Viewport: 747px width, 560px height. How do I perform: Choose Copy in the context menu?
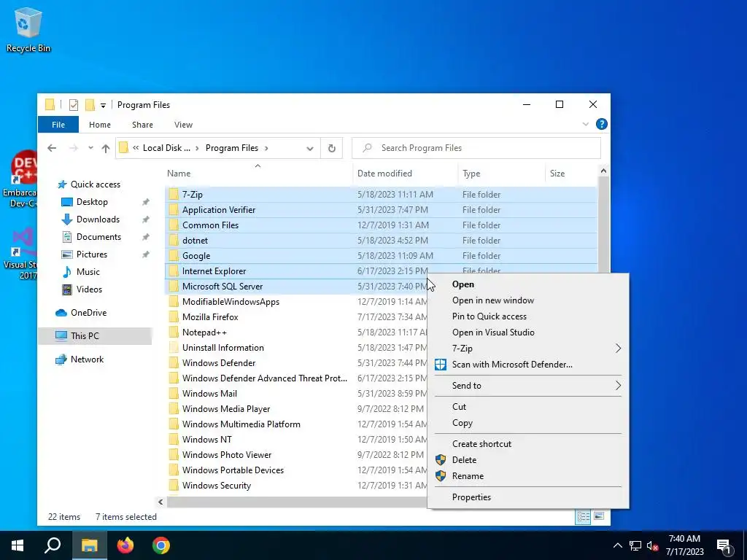coord(528,423)
